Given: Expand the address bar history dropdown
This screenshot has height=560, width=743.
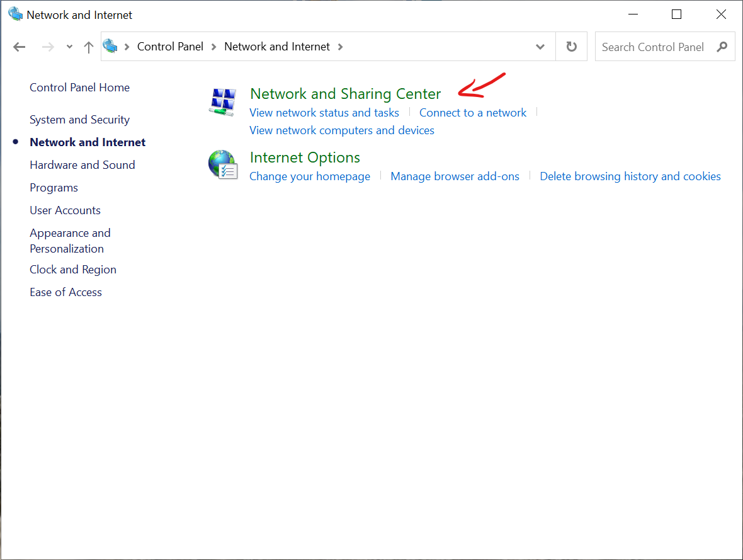Looking at the screenshot, I should click(x=540, y=47).
